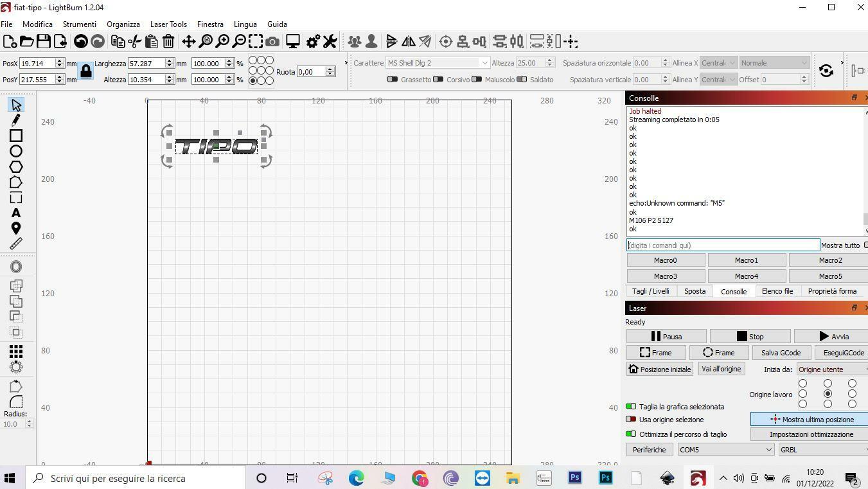Click the Save Project floppy icon
Viewport: 868px width, 489px height.
point(44,42)
